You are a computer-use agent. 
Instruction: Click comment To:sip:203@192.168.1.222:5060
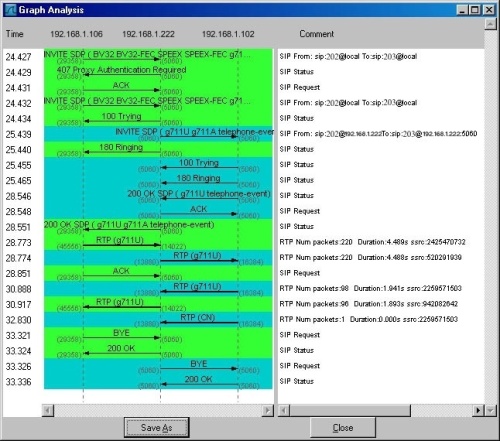point(378,134)
